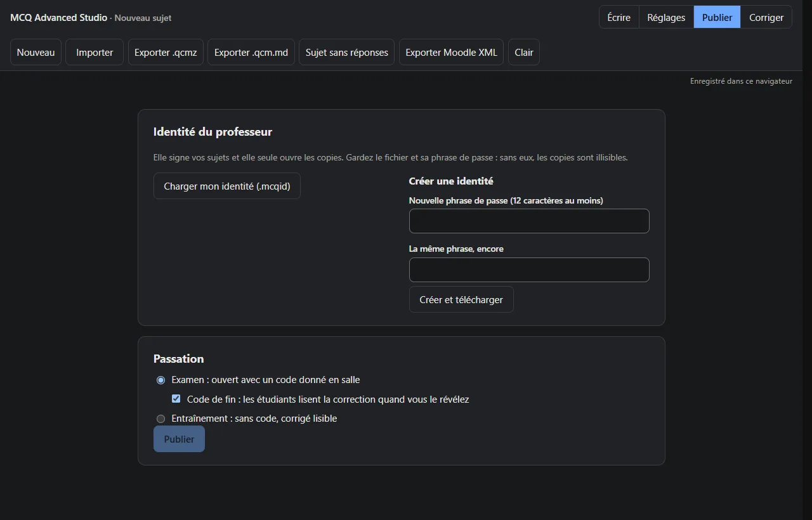Click Créer et télécharger button
This screenshot has width=812, height=520.
click(x=461, y=299)
